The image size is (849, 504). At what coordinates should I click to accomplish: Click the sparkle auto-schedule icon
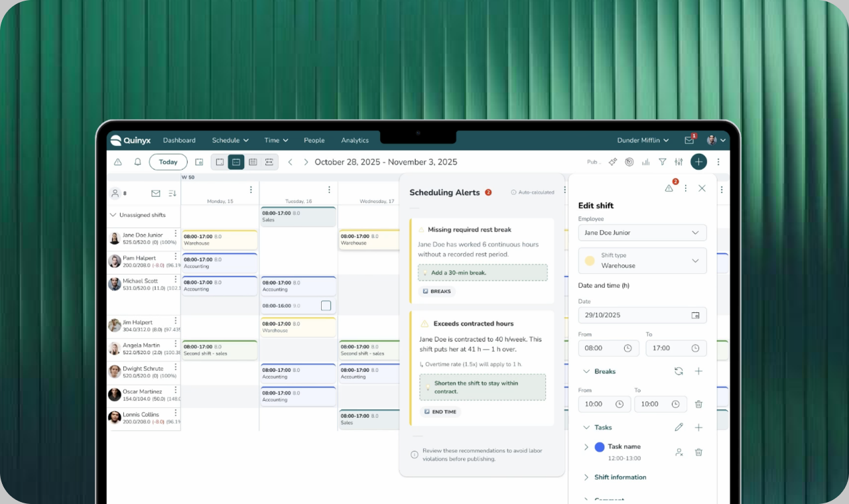(613, 162)
